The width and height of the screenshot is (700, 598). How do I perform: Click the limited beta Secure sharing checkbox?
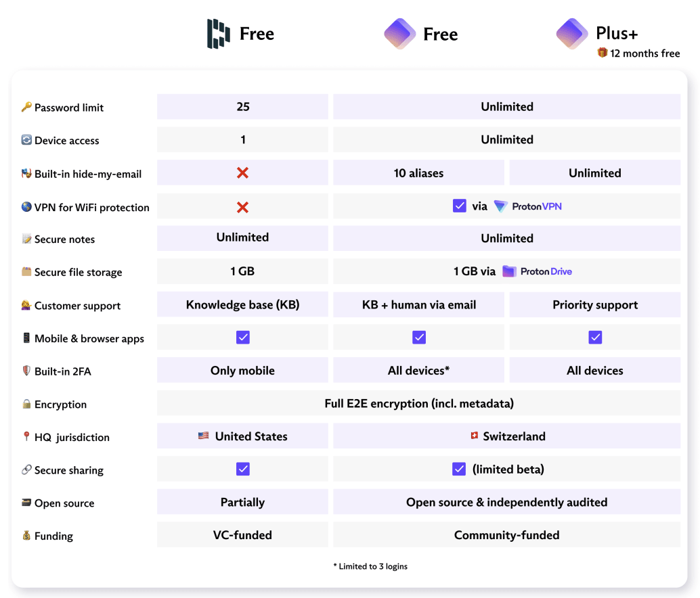click(x=459, y=469)
